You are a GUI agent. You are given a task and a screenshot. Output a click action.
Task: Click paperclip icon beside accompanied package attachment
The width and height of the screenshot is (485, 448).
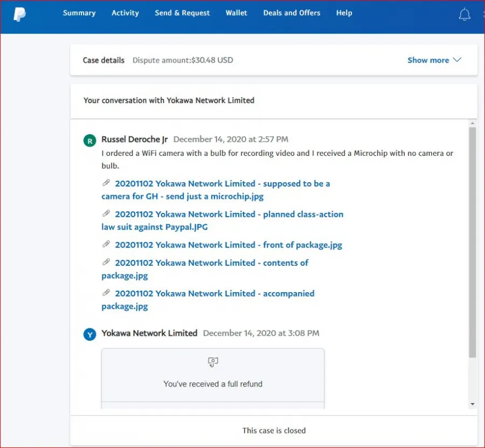(106, 293)
